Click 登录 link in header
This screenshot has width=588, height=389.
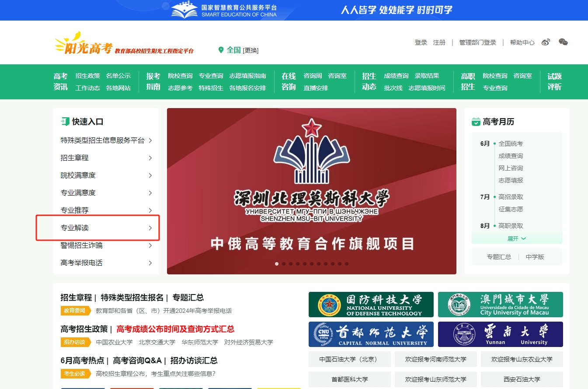click(421, 42)
